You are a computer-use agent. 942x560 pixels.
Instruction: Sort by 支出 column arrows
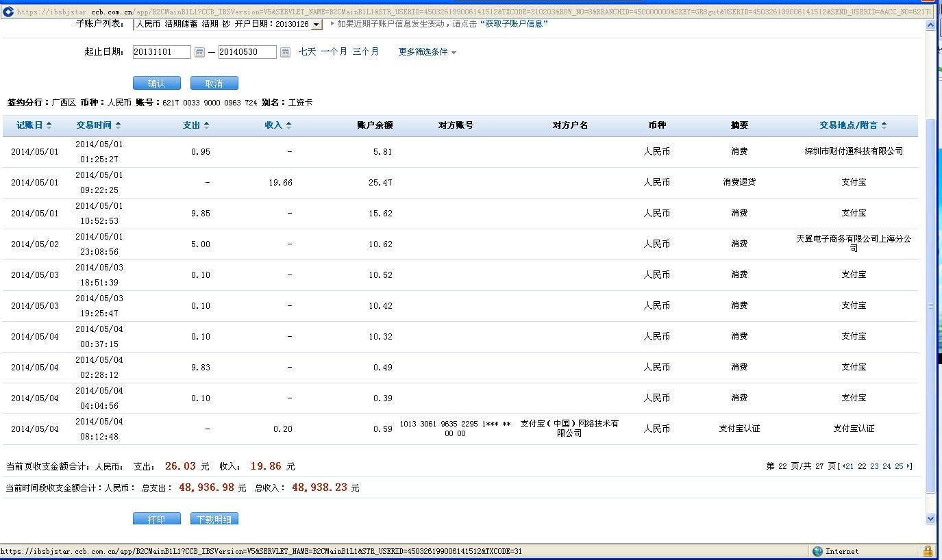[x=206, y=125]
